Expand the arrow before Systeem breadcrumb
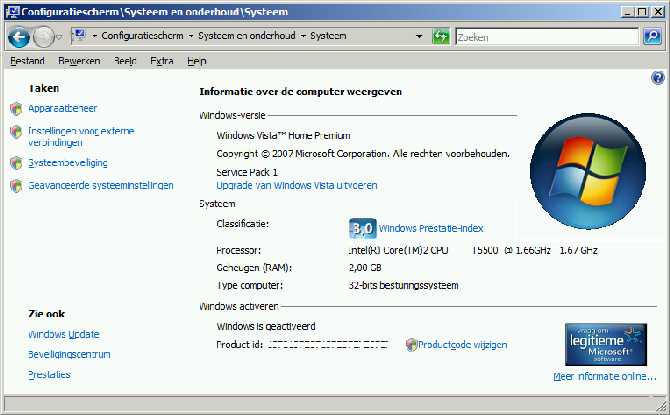 click(x=303, y=36)
